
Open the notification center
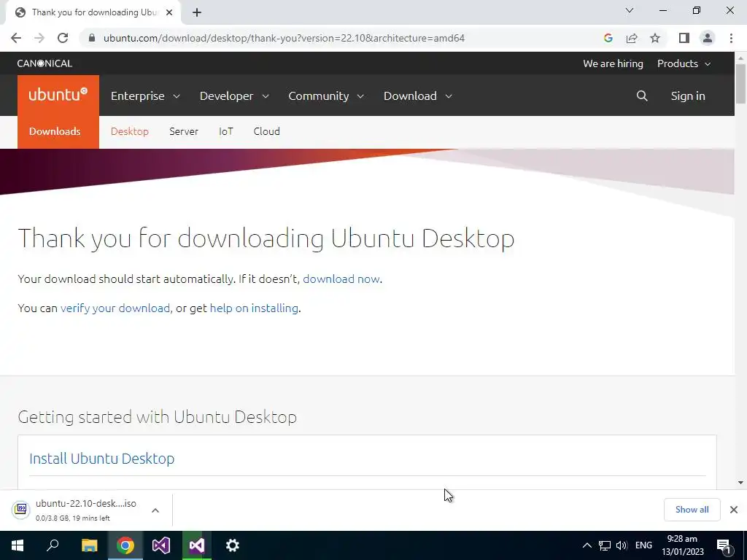(724, 546)
